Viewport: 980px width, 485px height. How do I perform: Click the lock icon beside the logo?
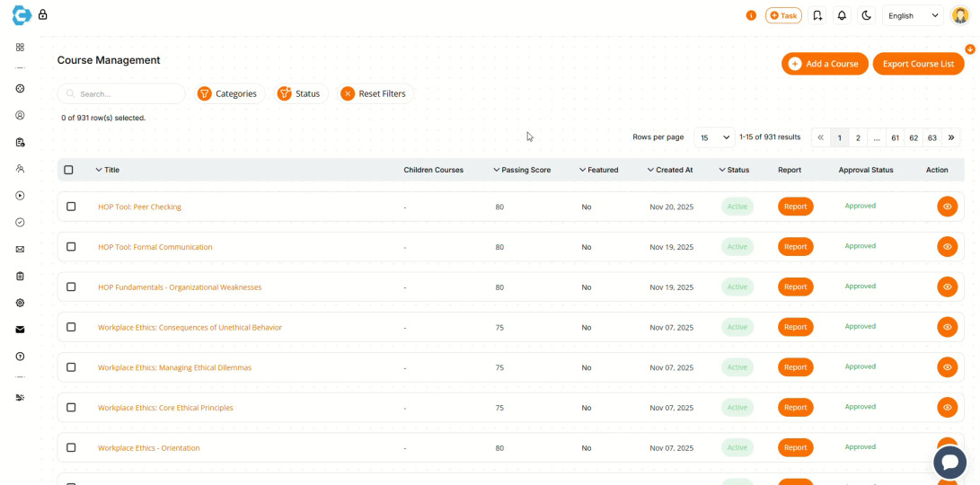tap(43, 14)
